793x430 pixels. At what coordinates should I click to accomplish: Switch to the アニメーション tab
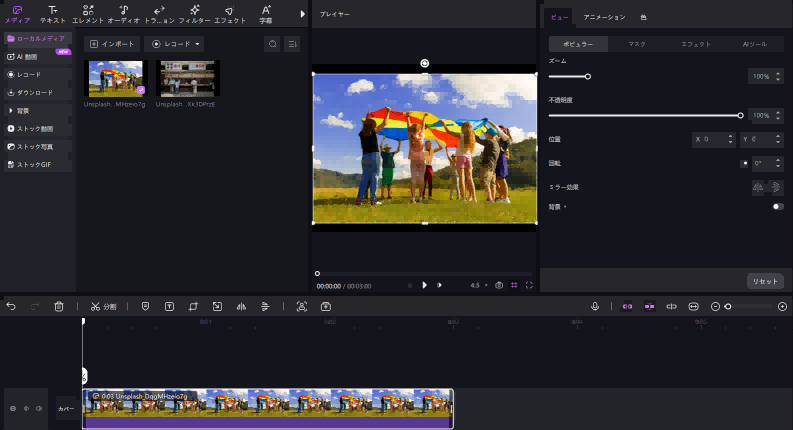[604, 17]
